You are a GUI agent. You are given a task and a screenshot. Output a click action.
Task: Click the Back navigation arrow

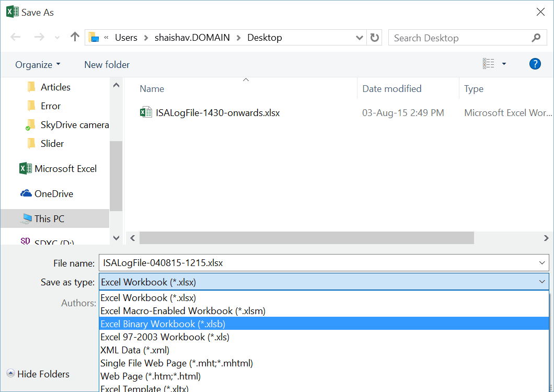pos(16,37)
